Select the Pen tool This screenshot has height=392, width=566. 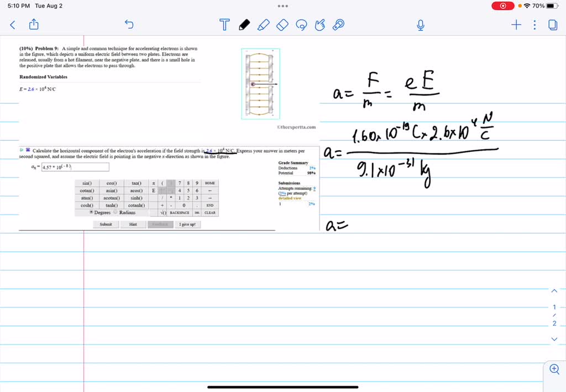pos(244,25)
